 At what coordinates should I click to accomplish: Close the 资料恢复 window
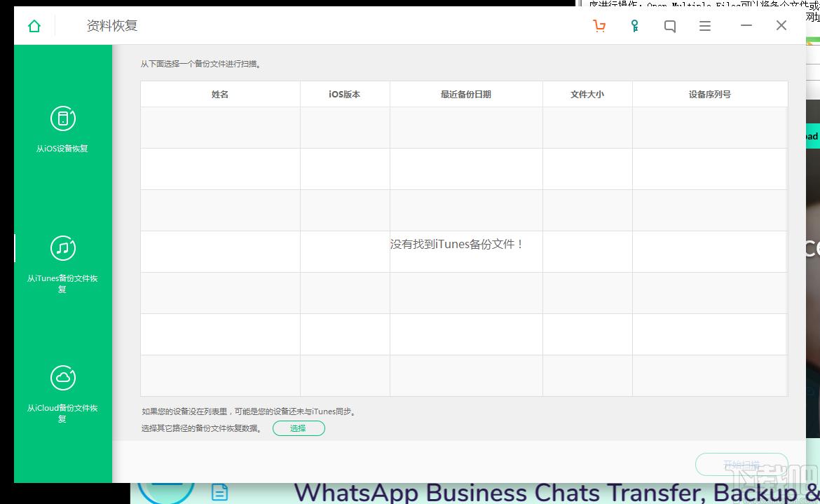(781, 25)
